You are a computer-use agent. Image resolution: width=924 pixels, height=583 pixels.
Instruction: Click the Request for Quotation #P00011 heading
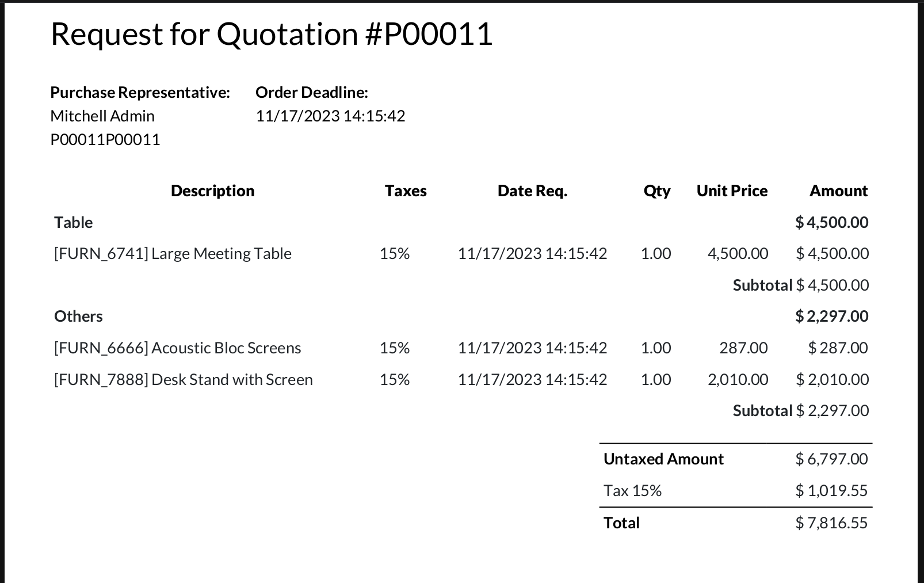click(272, 34)
